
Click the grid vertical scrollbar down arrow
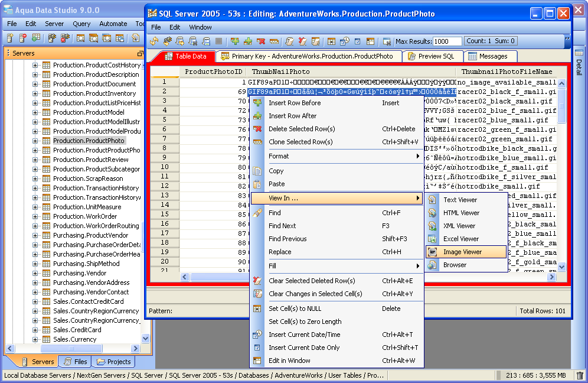pos(561,267)
